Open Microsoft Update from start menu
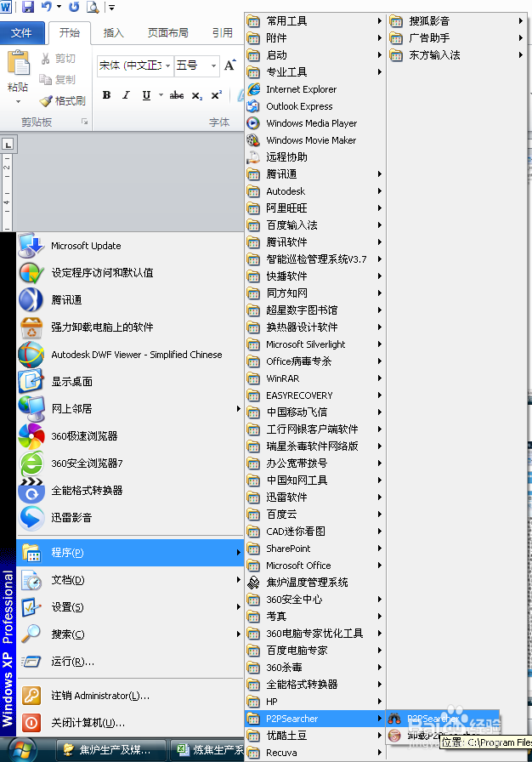Image resolution: width=532 pixels, height=762 pixels. 130,246
